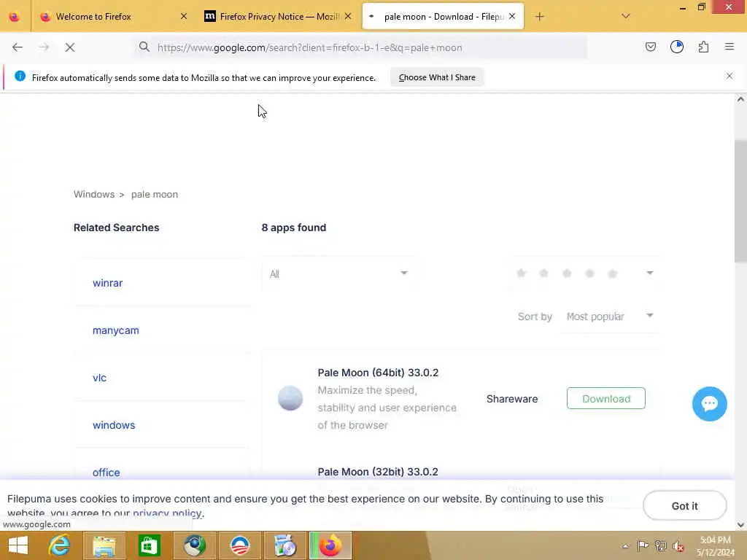747x560 pixels.
Task: Click the network tray icon
Action: (x=660, y=545)
